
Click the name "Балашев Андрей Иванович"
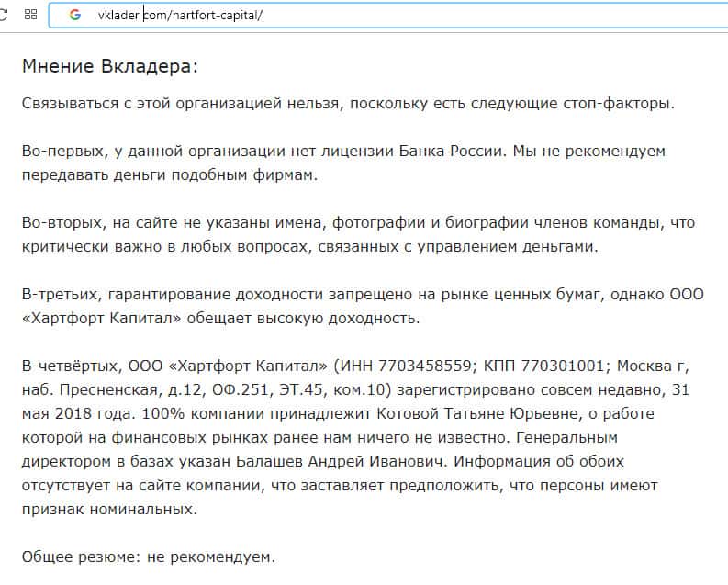tap(340, 462)
